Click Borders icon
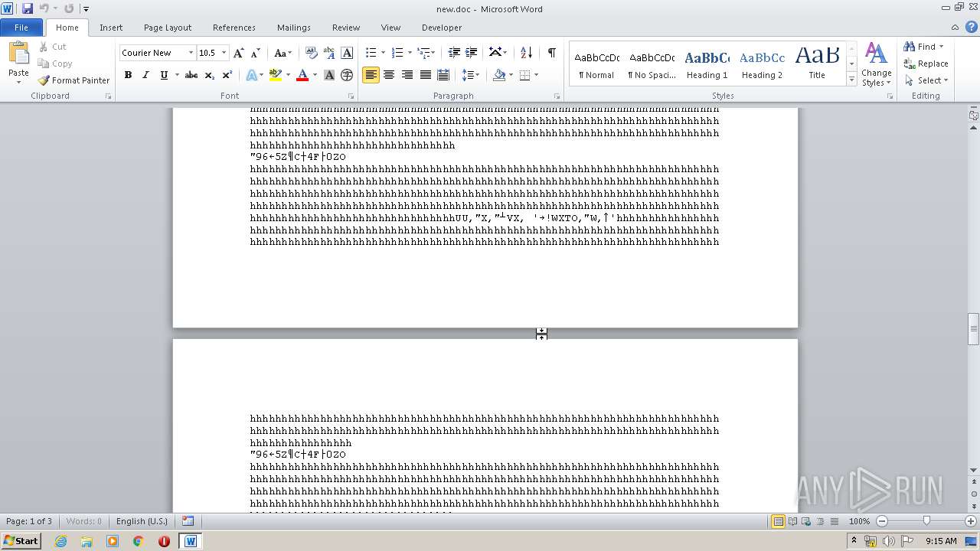The image size is (980, 551). [524, 75]
